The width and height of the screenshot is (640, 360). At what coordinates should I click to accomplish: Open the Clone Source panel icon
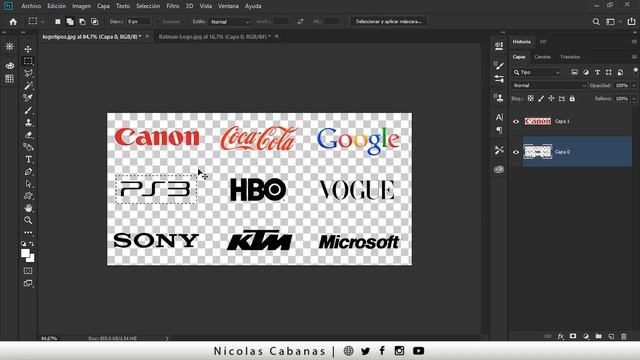(x=499, y=98)
